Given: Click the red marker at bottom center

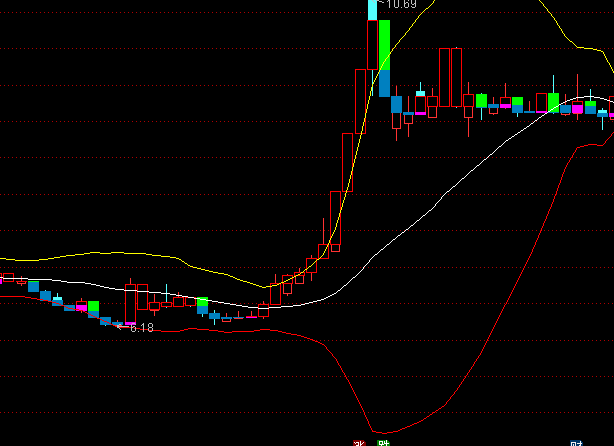Looking at the screenshot, I should click(x=360, y=441).
